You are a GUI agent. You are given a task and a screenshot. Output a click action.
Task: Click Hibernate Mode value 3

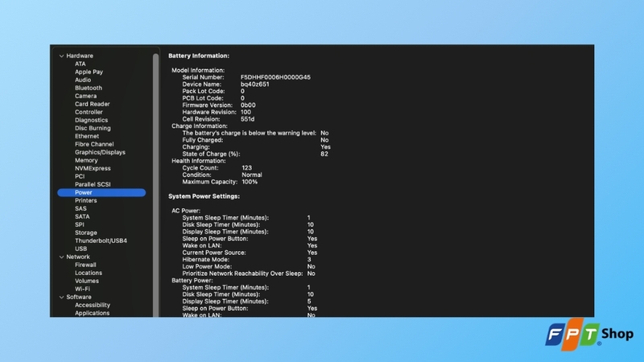click(x=309, y=259)
